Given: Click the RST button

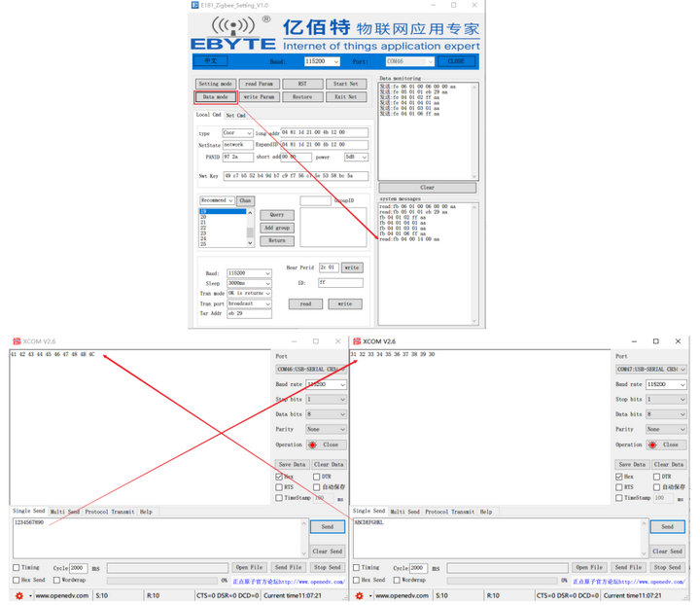Looking at the screenshot, I should pos(302,84).
